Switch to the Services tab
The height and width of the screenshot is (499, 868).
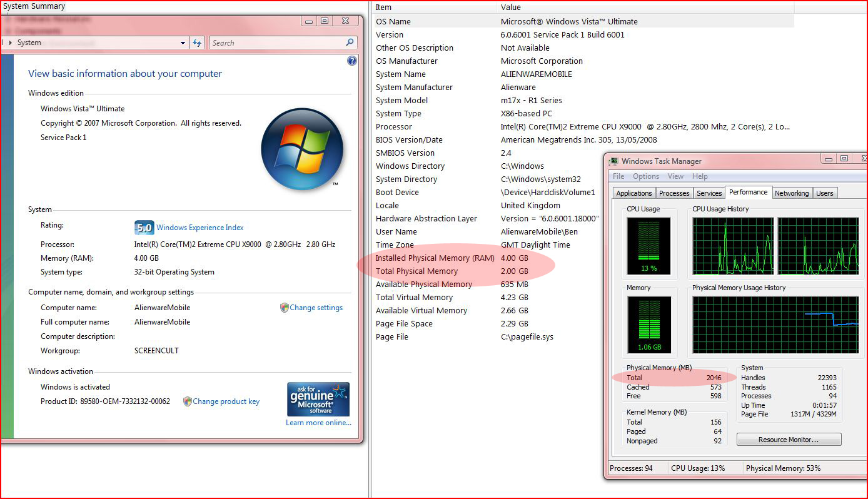click(709, 193)
